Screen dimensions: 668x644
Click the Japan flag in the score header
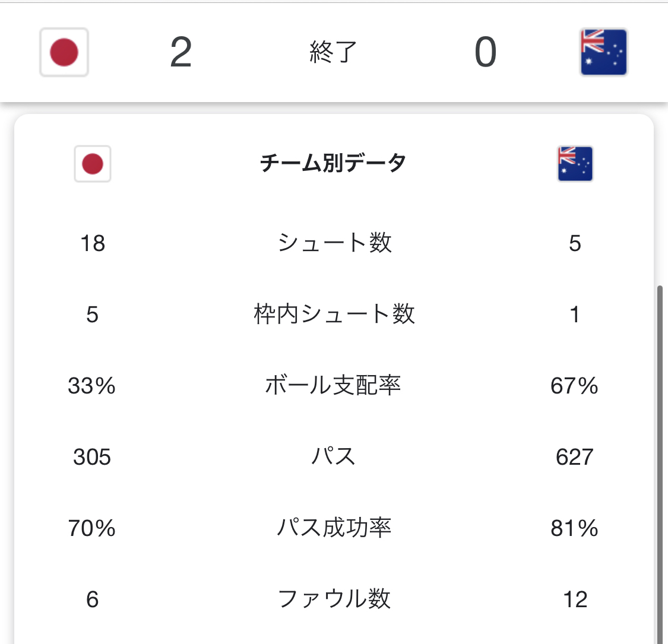64,52
